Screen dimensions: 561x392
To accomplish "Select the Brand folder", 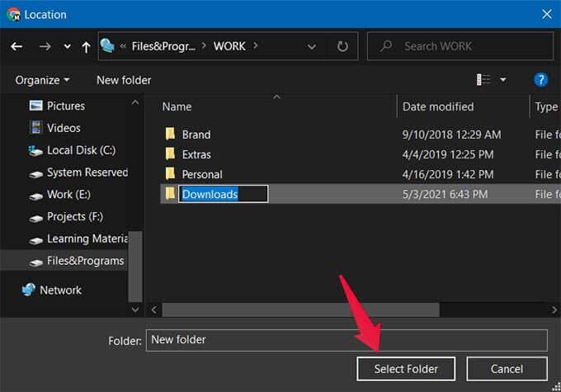I will coord(196,135).
